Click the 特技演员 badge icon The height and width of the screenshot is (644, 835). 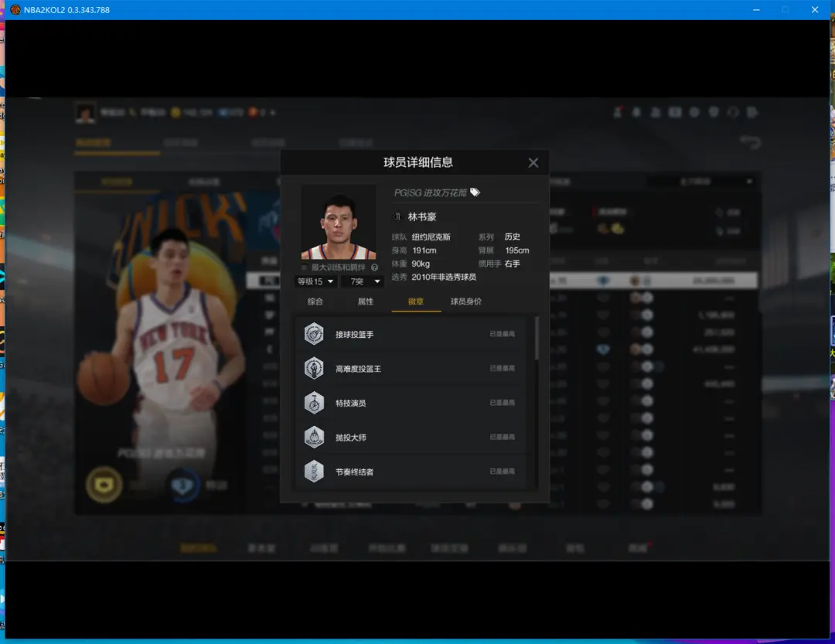tap(314, 403)
